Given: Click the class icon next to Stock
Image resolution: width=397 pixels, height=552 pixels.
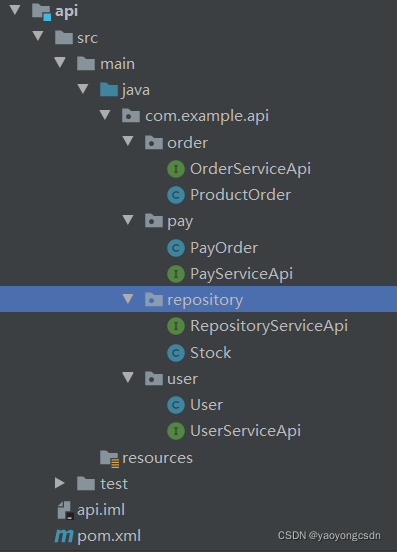Looking at the screenshot, I should pos(176,352).
